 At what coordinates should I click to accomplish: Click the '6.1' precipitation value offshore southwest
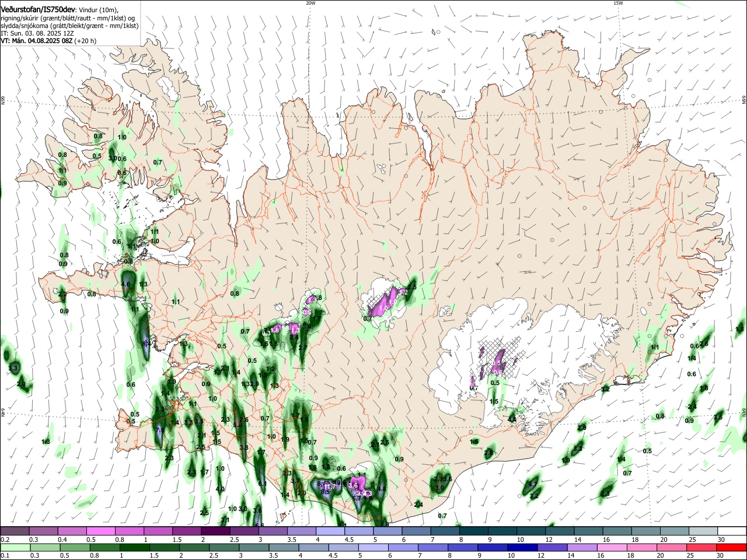pos(262,484)
